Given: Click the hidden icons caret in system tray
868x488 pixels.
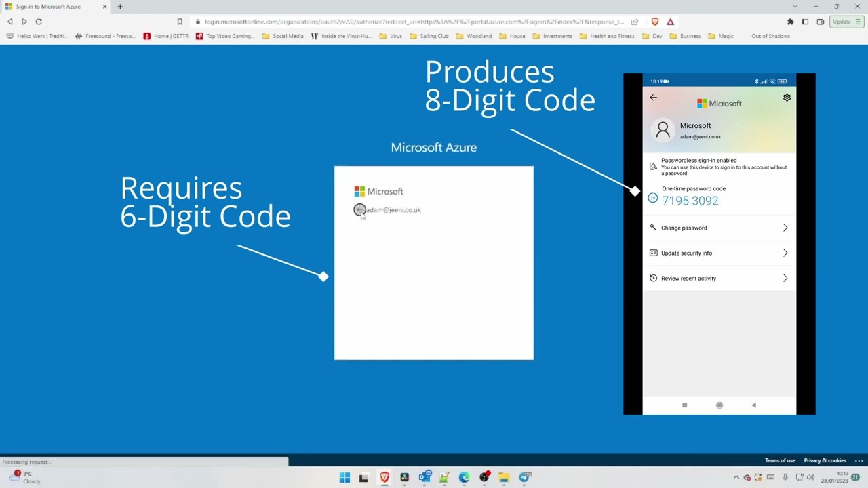Looking at the screenshot, I should tap(736, 477).
